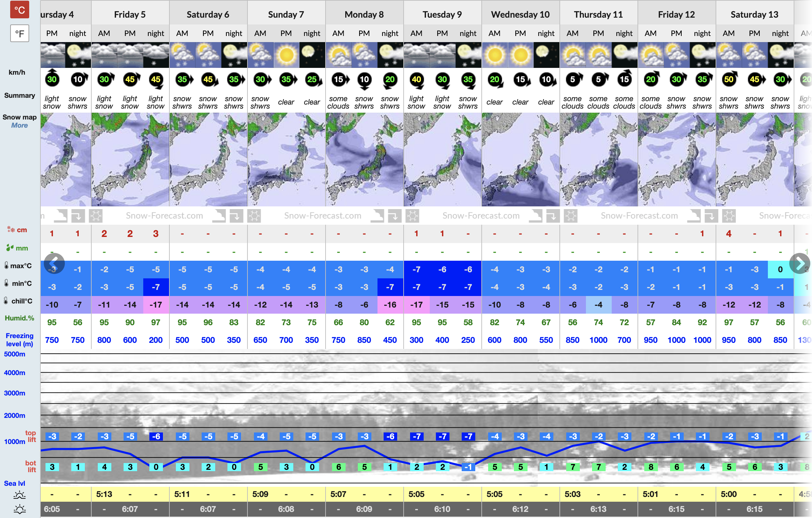
Task: Click Tuesday 9 AM 40 km/h wind icon
Action: pos(417,79)
